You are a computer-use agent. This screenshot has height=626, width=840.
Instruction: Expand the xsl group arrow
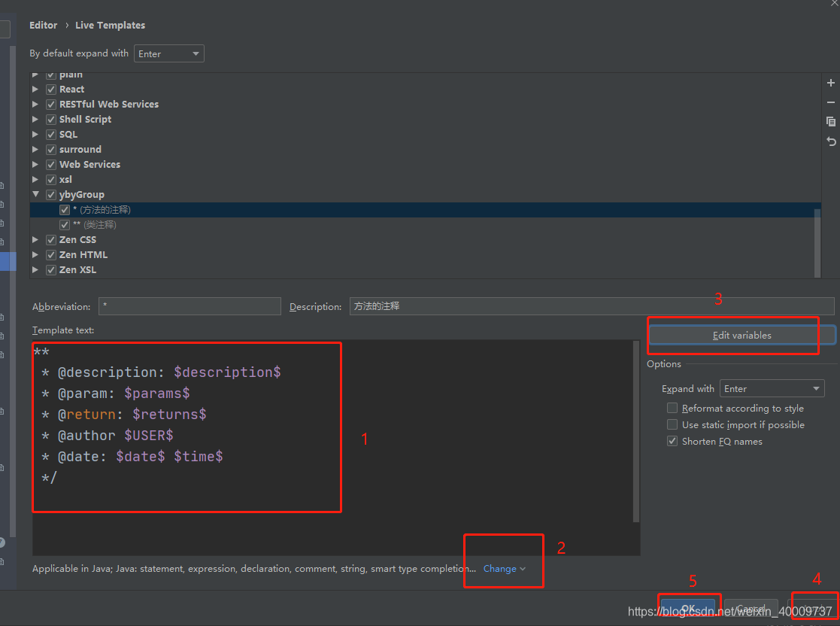tap(35, 179)
